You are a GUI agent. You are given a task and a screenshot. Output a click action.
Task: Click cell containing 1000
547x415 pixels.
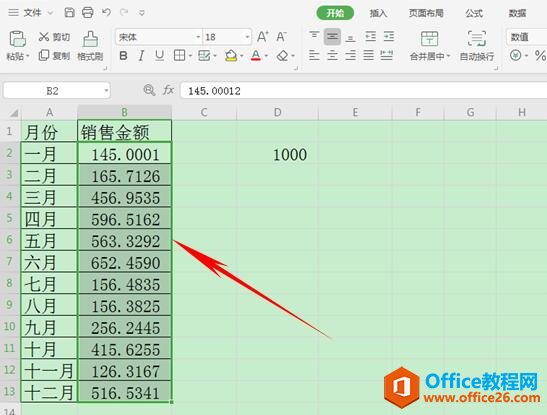277,153
